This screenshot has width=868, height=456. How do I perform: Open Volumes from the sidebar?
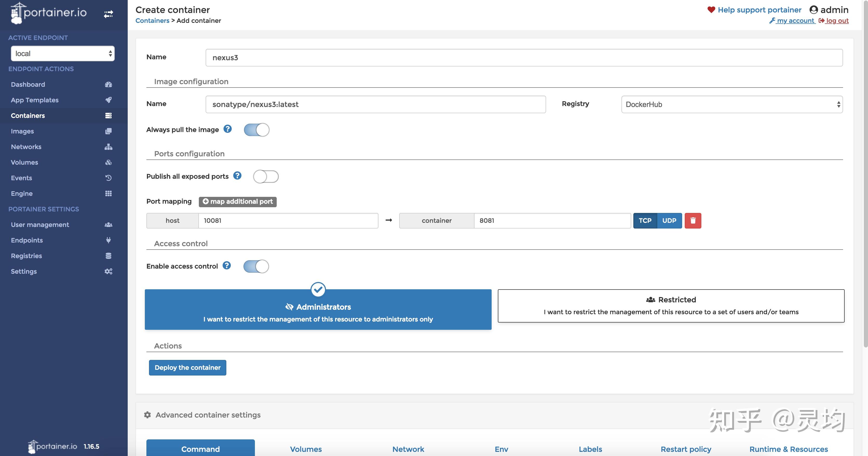point(24,162)
